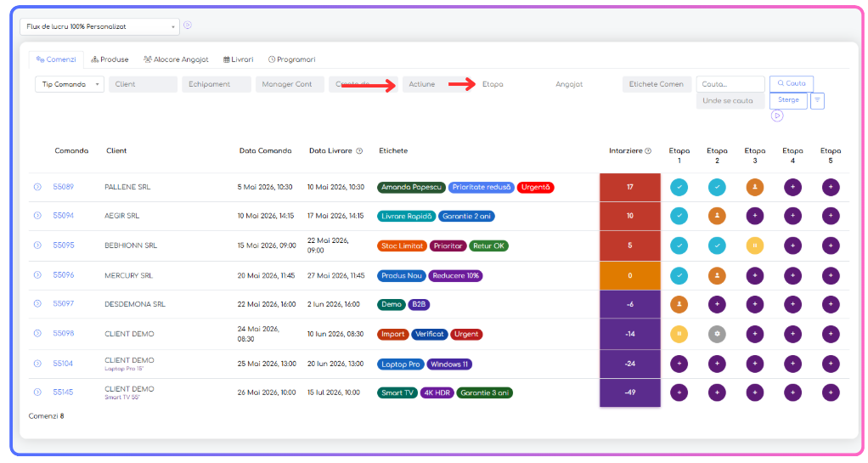
Task: Click the Cauta search button
Action: point(791,83)
